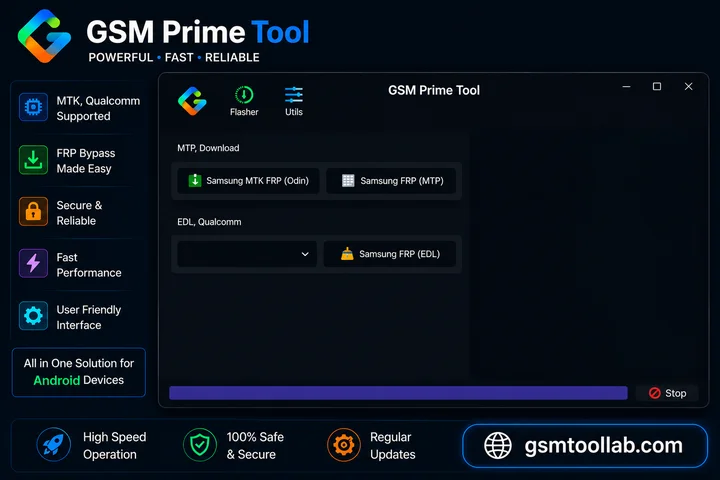Screen dimensions: 720x480
Task: Click the rocket High Speed icon
Action: click(x=54, y=445)
